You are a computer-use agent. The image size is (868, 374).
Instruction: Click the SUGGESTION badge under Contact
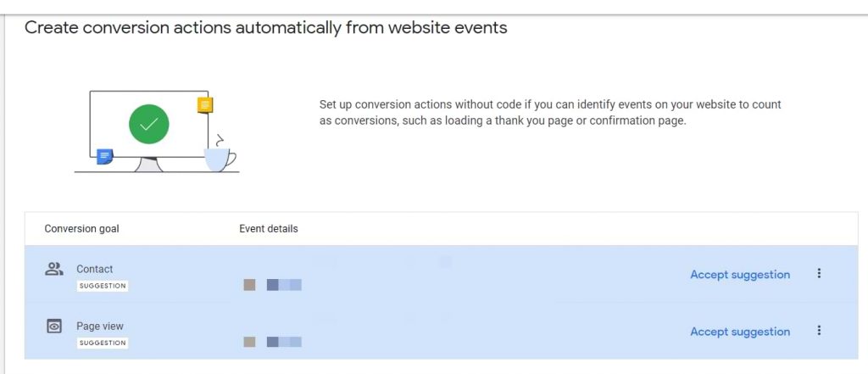(x=103, y=286)
